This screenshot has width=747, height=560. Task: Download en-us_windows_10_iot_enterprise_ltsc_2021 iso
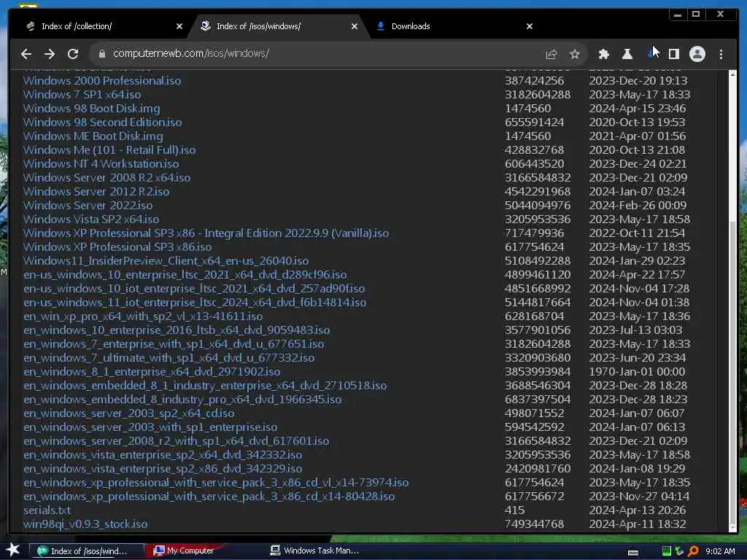pos(194,288)
